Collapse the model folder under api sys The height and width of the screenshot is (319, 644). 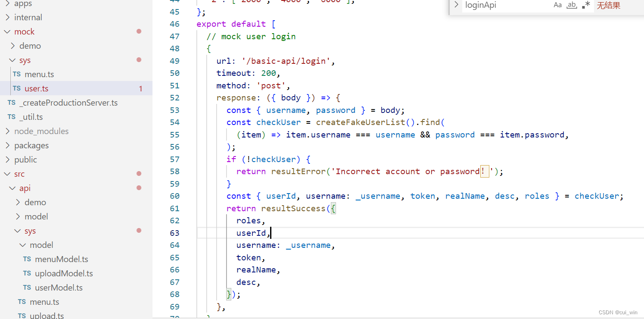tap(23, 245)
